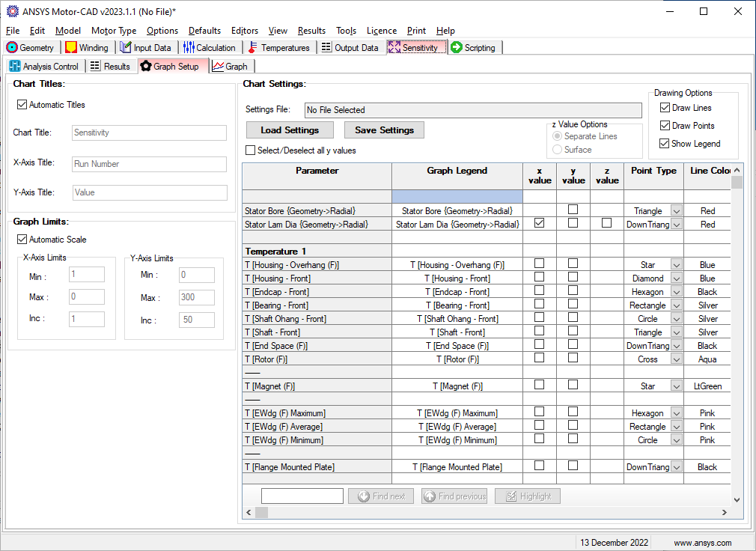Enable Select/Deselect all y values

pos(250,150)
